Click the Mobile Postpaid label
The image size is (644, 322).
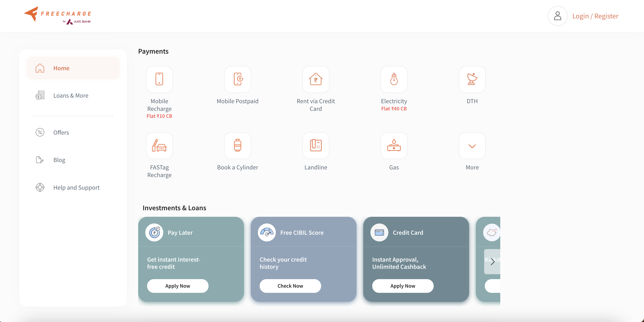click(x=237, y=101)
